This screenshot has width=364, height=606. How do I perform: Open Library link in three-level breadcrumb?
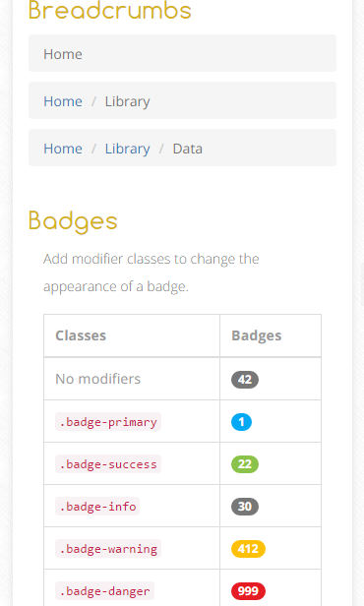pyautogui.click(x=128, y=149)
